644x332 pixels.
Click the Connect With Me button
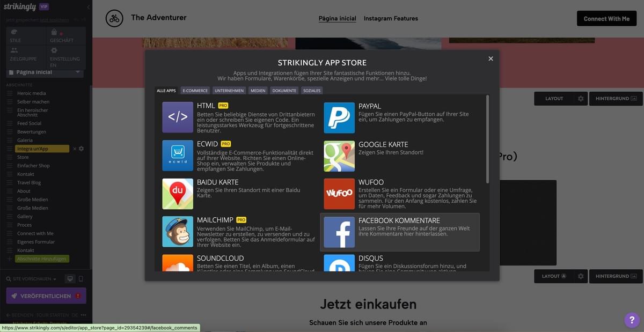click(x=606, y=18)
